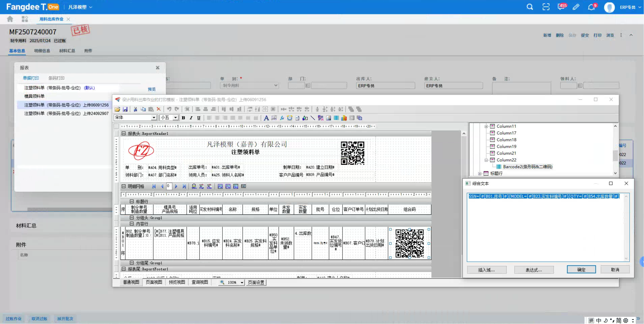Insert a picture control from toolbar

pos(329,118)
